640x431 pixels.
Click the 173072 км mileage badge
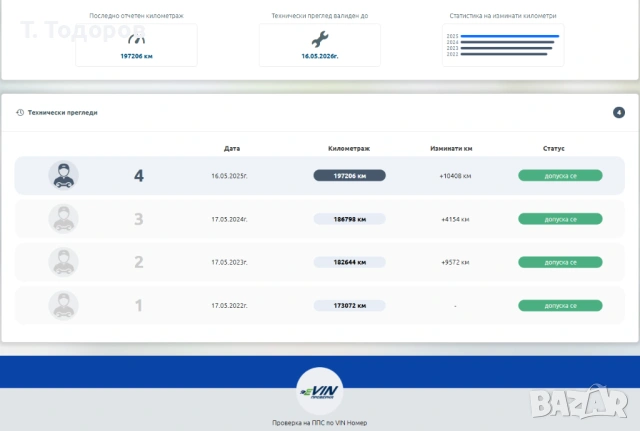click(x=349, y=305)
